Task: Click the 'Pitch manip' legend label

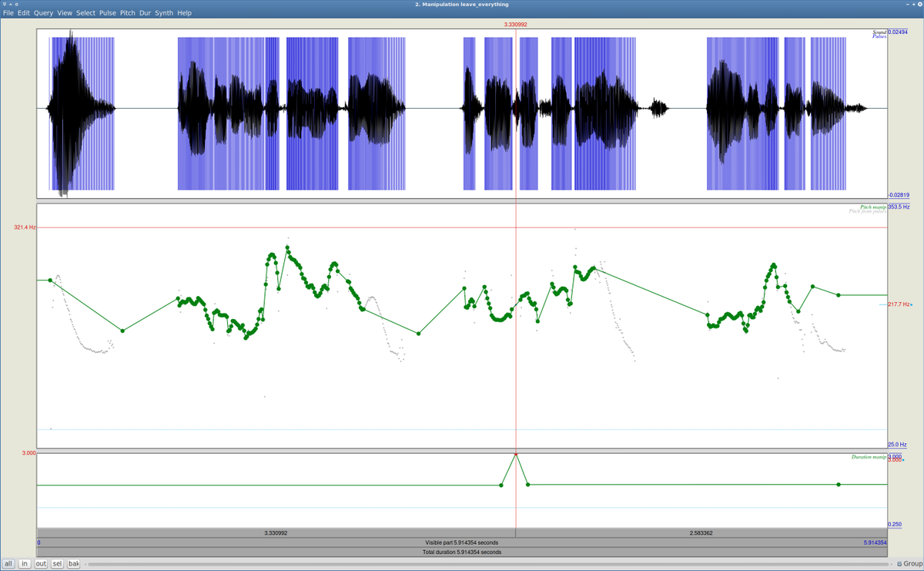Action: point(873,207)
